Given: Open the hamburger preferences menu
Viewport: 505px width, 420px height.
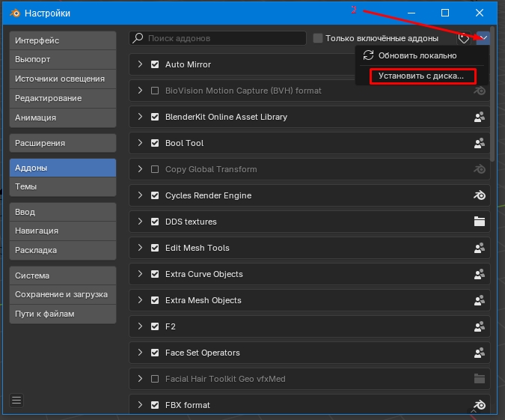Looking at the screenshot, I should pyautogui.click(x=16, y=401).
